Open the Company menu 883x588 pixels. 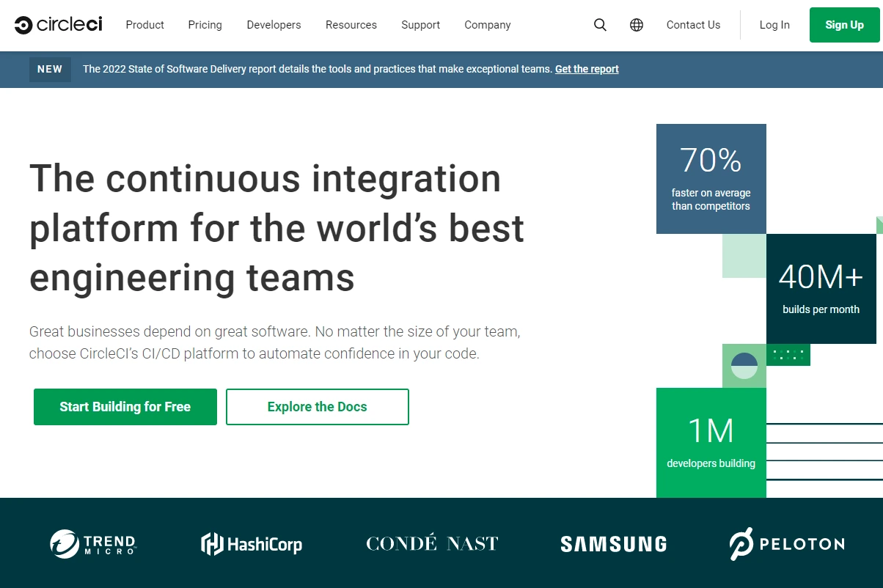(x=488, y=25)
